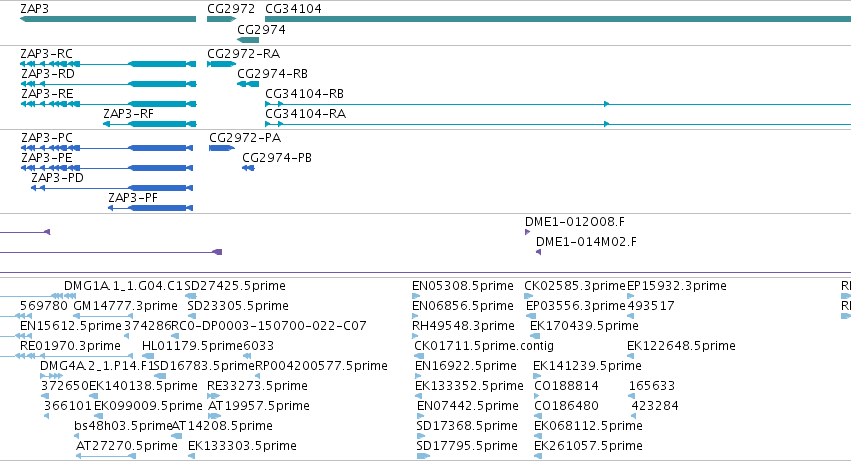Screen dimensions: 851x461
Task: Select the RC0-DP0003-150700-022-C07 label
Action: pyautogui.click(x=269, y=326)
